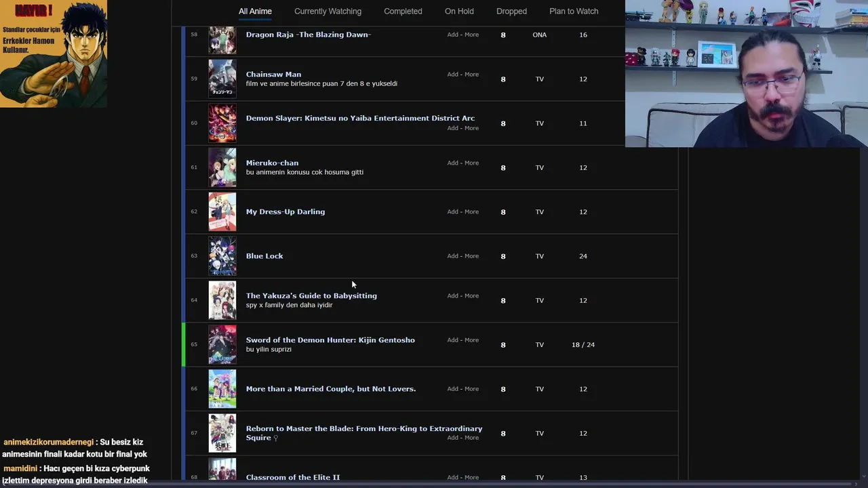Click the Sword of the Demon Hunter thumbnail
Viewport: 868px width, 488px height.
coord(222,344)
